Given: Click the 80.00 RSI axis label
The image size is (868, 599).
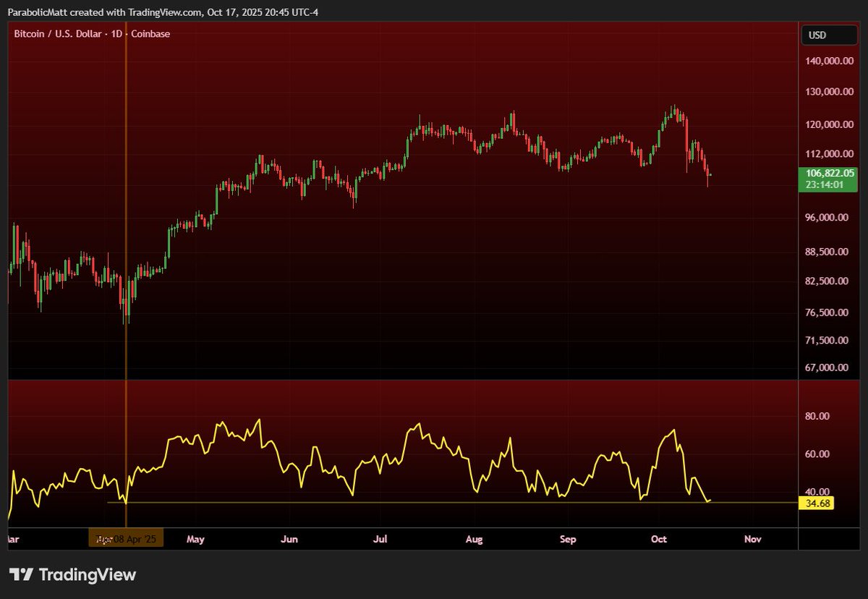Looking at the screenshot, I should pos(818,417).
